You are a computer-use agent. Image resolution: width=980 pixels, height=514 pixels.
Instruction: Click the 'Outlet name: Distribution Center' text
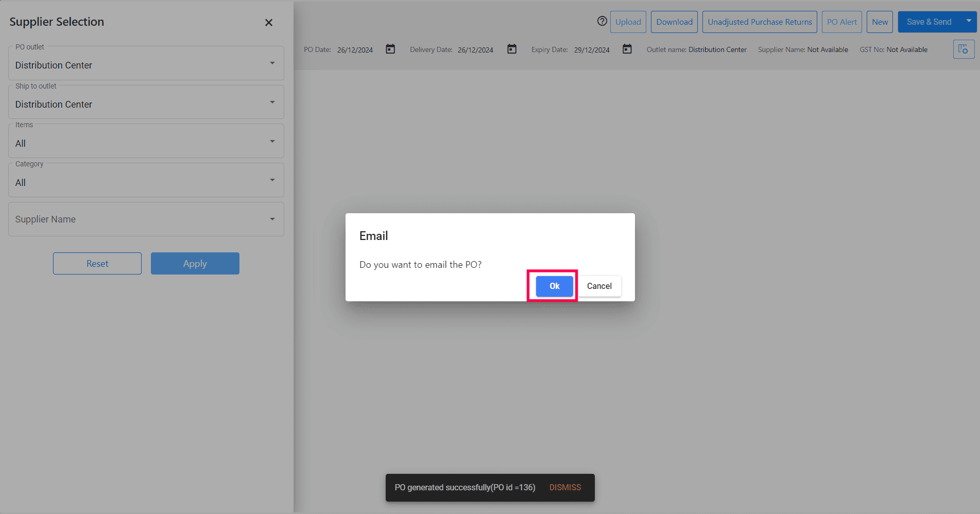click(697, 49)
